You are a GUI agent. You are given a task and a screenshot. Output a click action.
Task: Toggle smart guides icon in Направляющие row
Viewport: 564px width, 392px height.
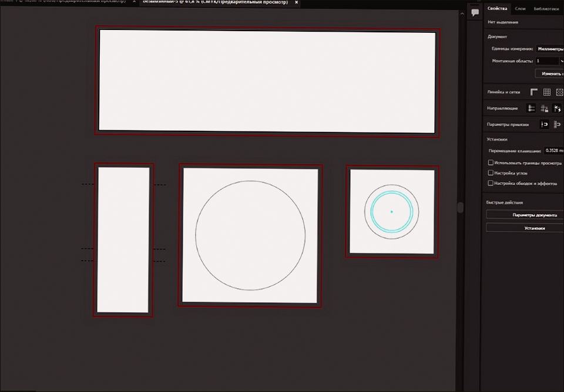tap(557, 108)
